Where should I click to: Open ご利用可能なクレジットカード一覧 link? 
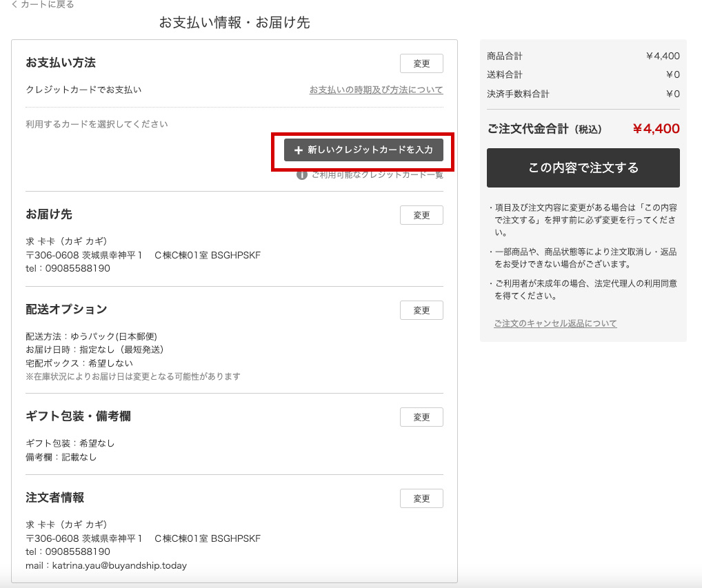click(377, 175)
